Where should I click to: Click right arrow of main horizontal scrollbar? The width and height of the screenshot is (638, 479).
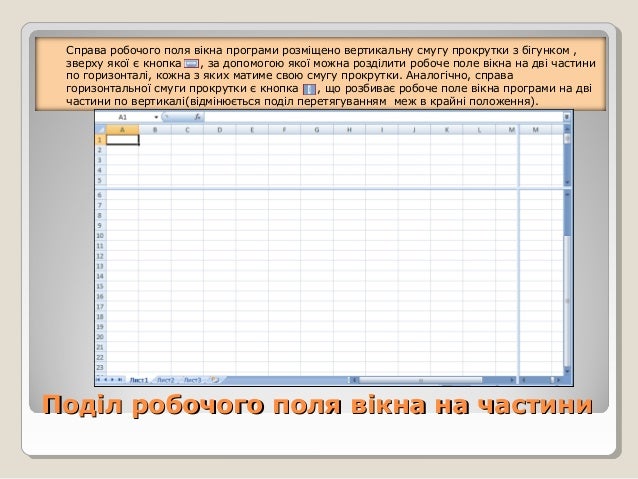tap(512, 380)
